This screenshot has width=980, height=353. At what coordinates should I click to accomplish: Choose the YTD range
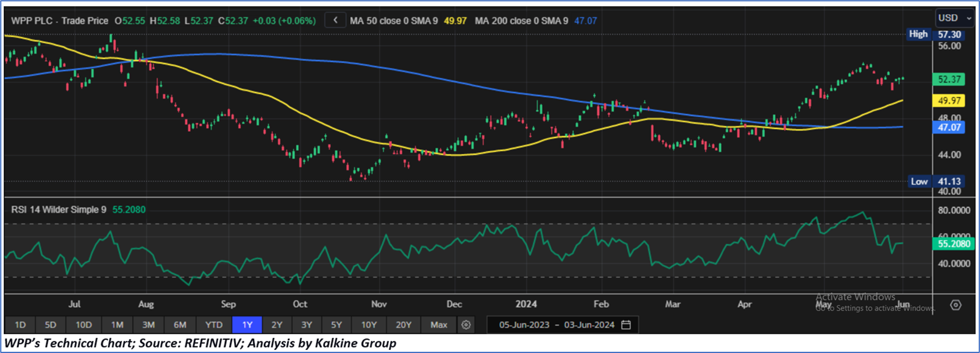click(x=213, y=325)
